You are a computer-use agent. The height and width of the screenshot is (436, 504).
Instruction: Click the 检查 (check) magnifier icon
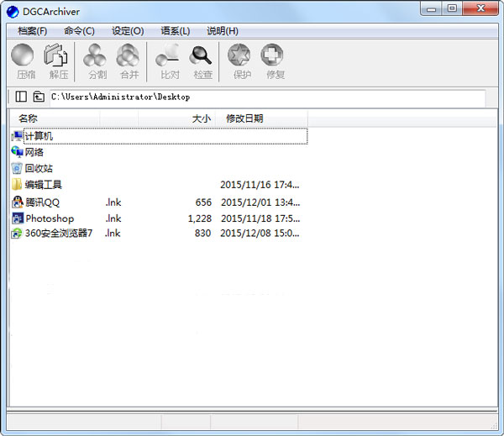201,55
